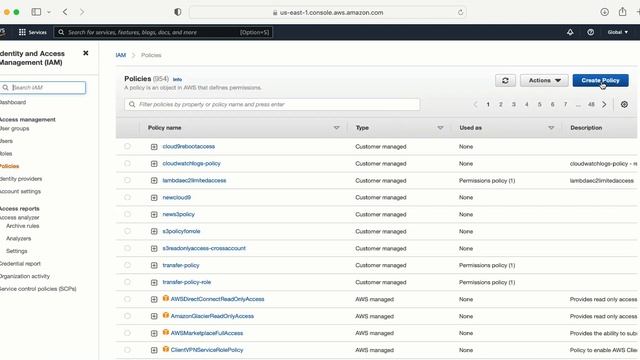The image size is (640, 360).
Task: Expand the AWSDirectConnectReadOnlyAccess row
Action: [x=154, y=299]
